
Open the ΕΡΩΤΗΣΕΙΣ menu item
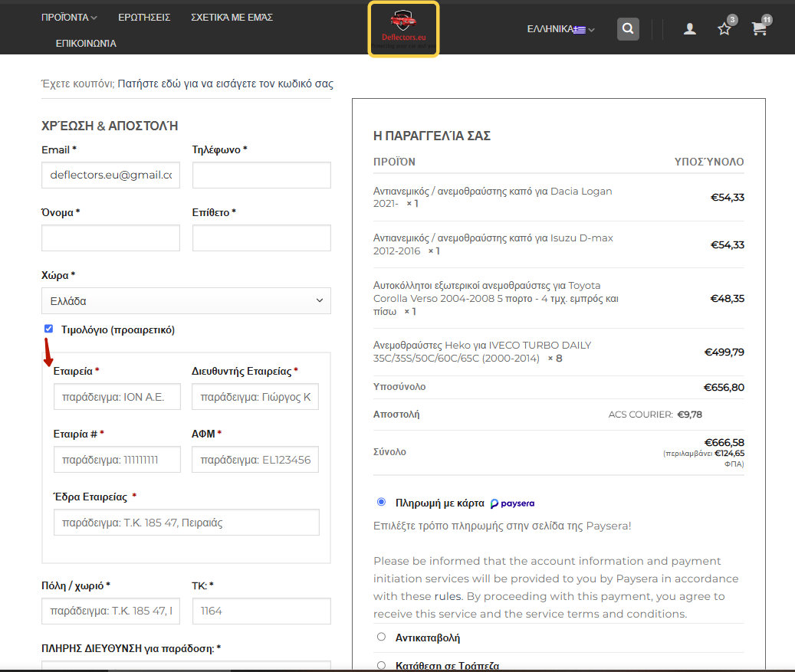coord(144,17)
